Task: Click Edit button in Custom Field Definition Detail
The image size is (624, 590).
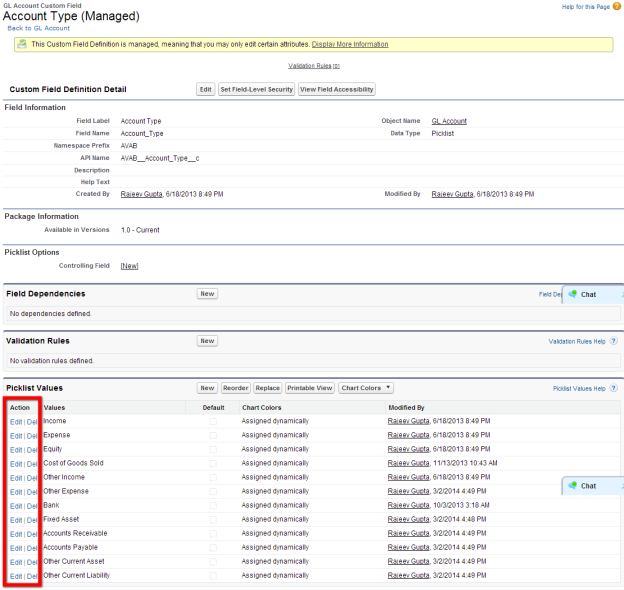Action: tap(205, 89)
